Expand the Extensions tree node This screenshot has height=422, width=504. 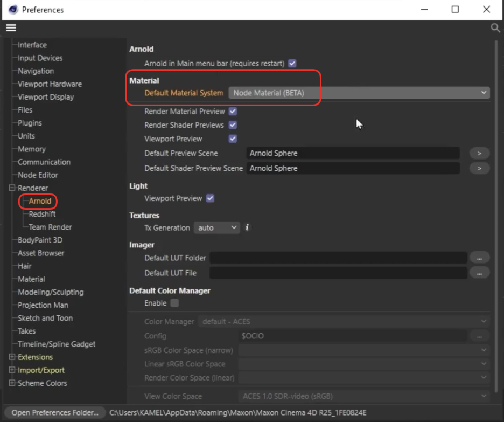coord(12,357)
